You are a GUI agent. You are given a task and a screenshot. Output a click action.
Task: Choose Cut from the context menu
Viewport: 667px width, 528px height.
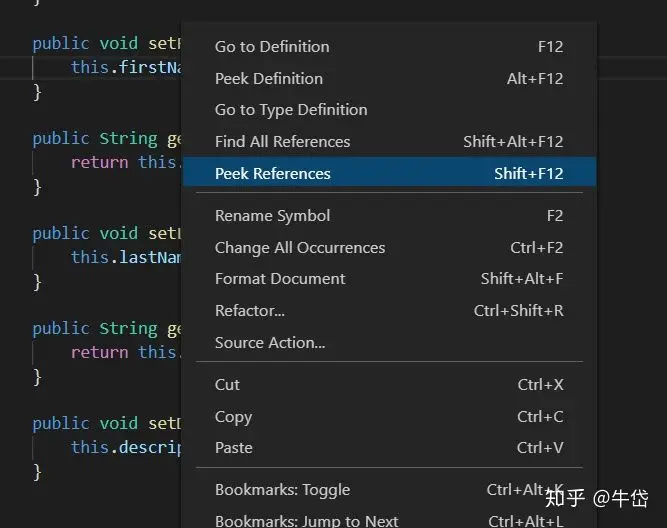pyautogui.click(x=227, y=385)
